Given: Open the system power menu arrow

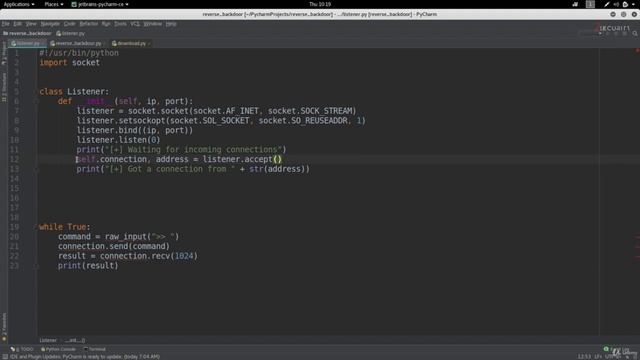Looking at the screenshot, I should click(633, 4).
